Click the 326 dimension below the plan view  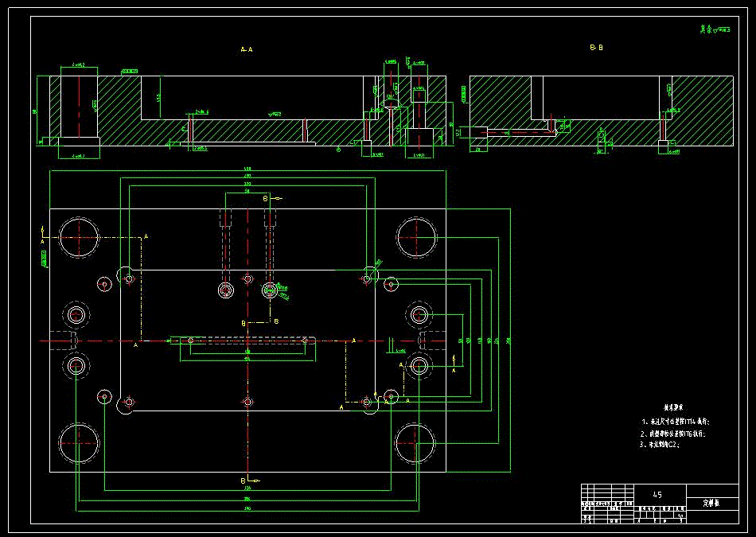247,488
